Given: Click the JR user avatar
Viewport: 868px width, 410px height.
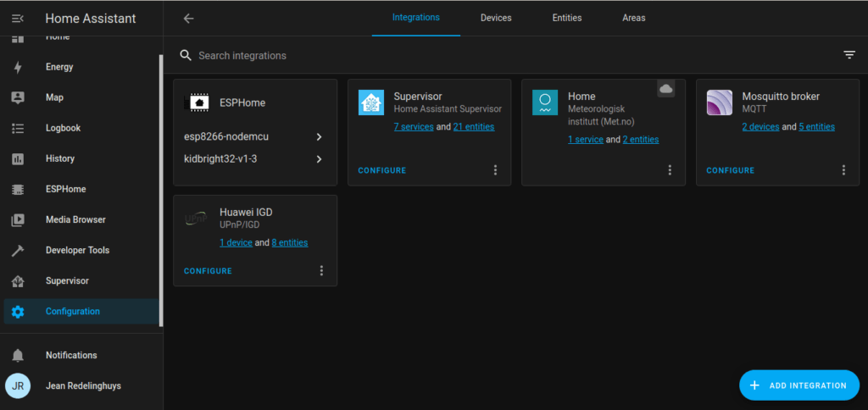Looking at the screenshot, I should point(18,385).
